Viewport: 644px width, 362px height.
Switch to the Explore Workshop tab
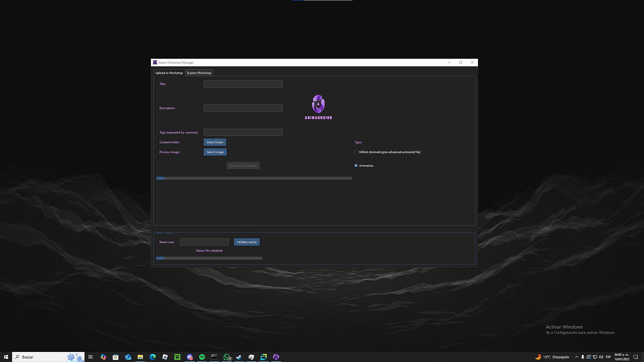tap(199, 73)
